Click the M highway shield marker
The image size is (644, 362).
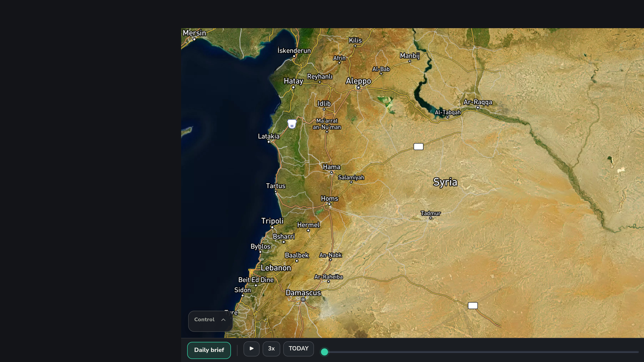click(292, 124)
